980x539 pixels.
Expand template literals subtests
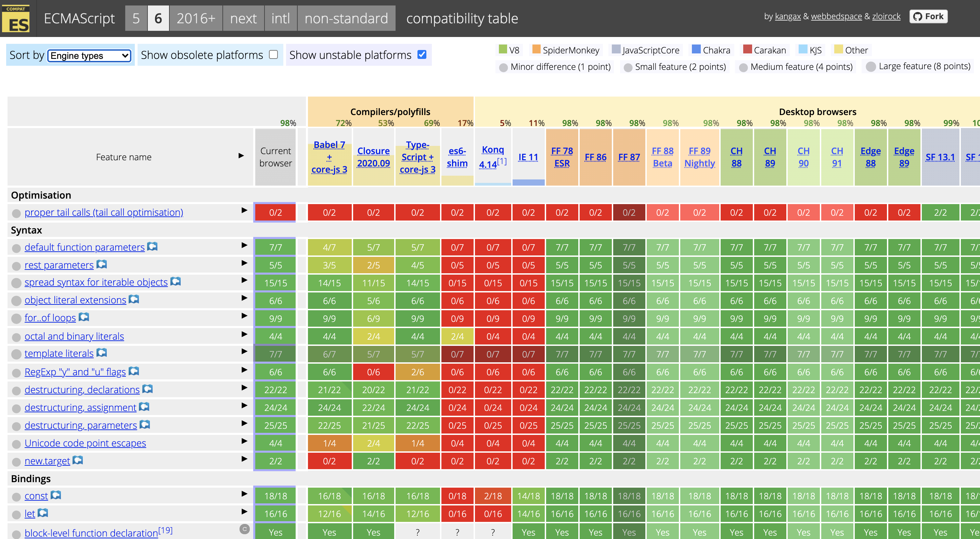click(x=244, y=351)
